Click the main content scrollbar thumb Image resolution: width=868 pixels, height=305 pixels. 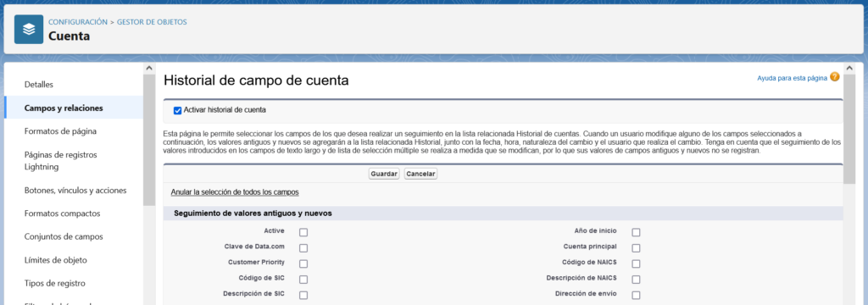[849, 130]
